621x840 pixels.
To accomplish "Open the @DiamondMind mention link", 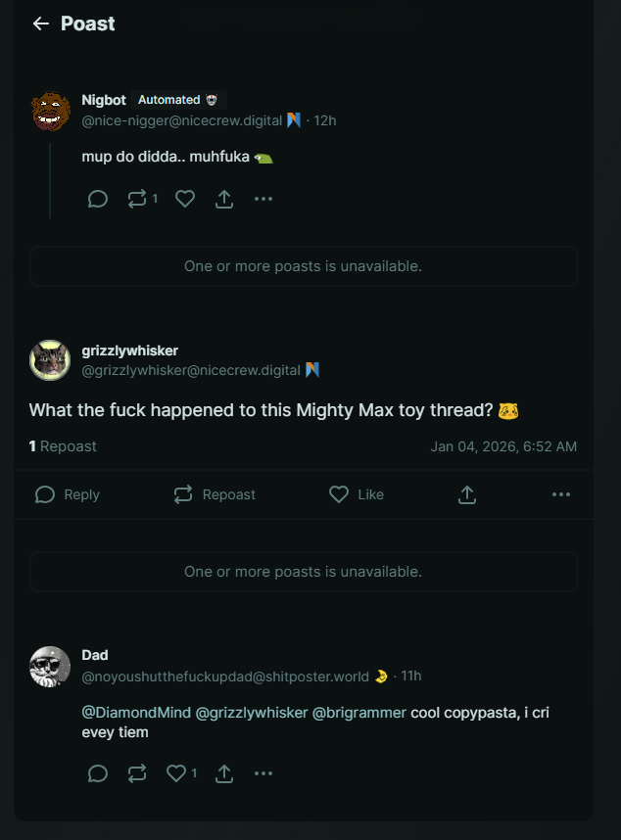I will point(136,712).
